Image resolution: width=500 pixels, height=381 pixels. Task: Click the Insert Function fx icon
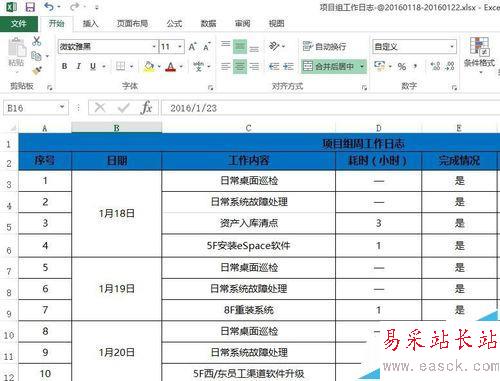point(146,108)
